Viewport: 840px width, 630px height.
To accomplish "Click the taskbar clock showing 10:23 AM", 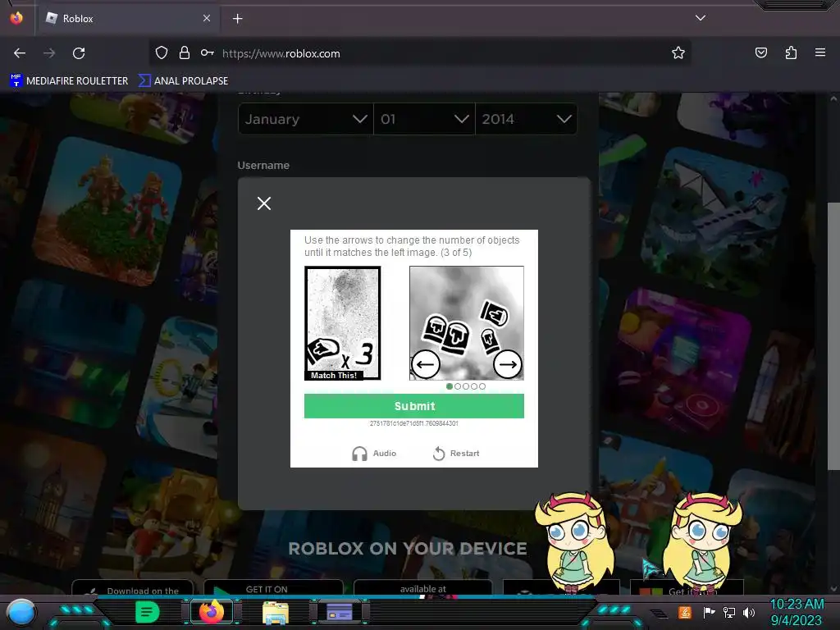I will coord(797,612).
